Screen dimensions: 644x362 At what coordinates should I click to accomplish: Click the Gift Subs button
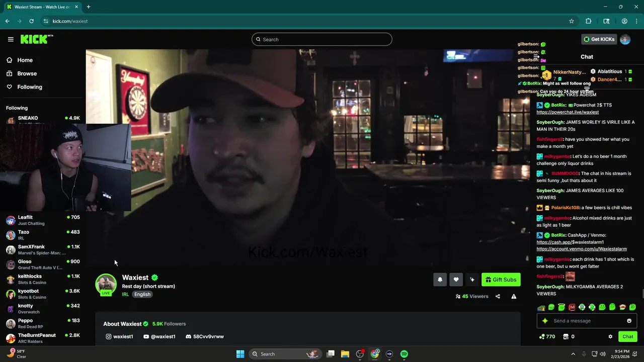pos(501,280)
